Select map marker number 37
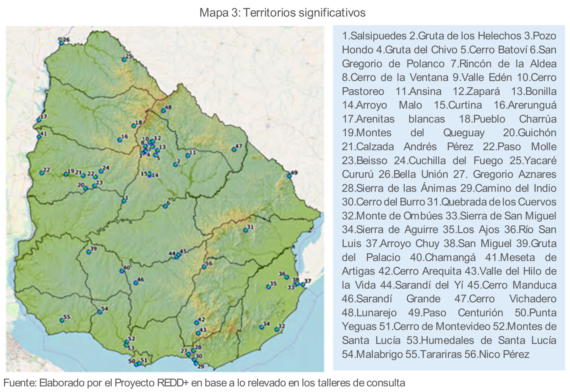 [303, 284]
